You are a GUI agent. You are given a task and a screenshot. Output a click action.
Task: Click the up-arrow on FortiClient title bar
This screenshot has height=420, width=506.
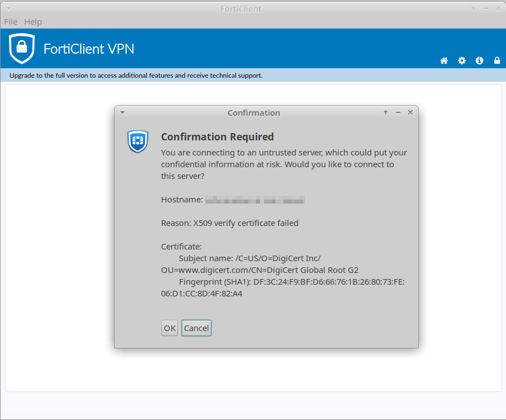(473, 8)
